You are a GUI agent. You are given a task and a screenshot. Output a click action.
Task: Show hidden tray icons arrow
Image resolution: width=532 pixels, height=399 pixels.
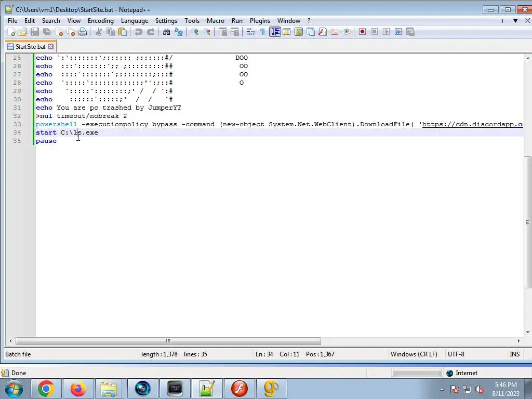[x=442, y=389]
